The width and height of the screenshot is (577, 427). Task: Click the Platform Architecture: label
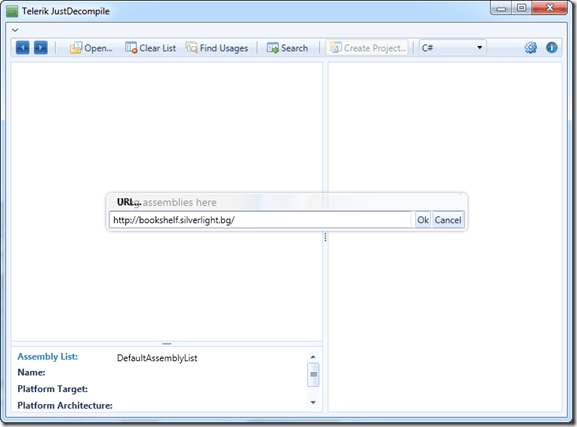tap(65, 406)
